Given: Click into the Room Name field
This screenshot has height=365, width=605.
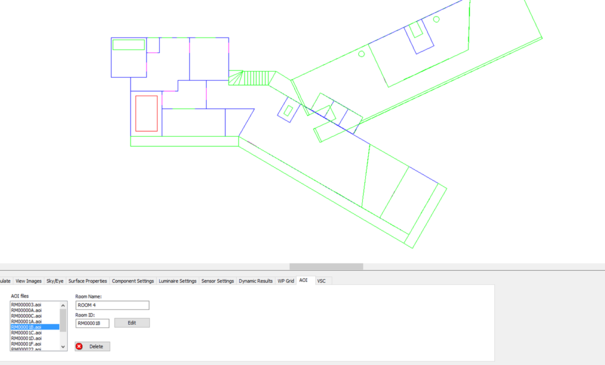Looking at the screenshot, I should click(112, 305).
